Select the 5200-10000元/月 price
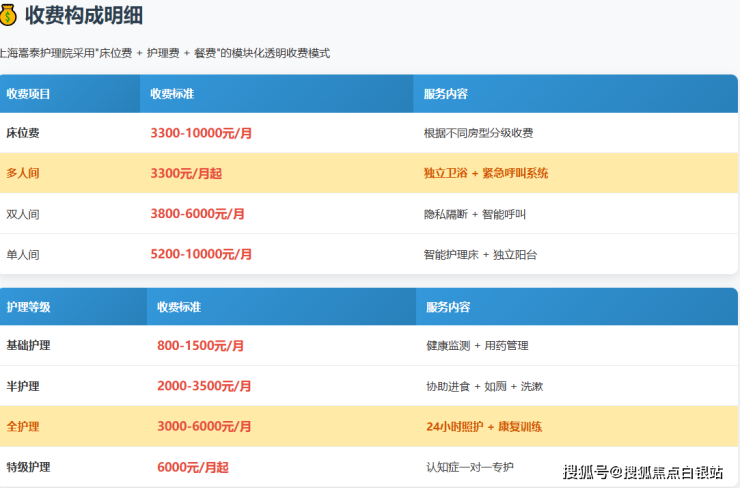 pyautogui.click(x=197, y=254)
